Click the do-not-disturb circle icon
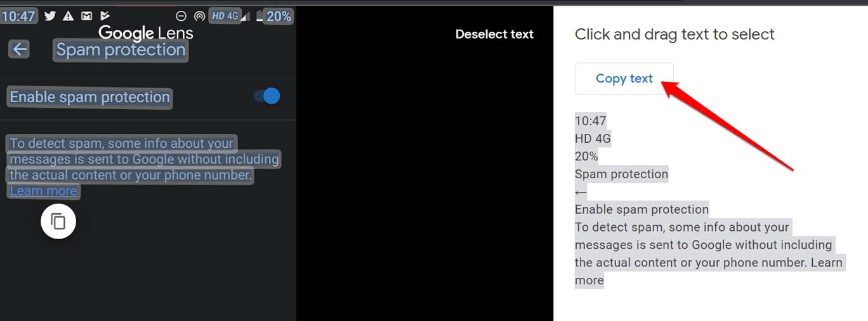The width and height of the screenshot is (868, 321). point(181,16)
